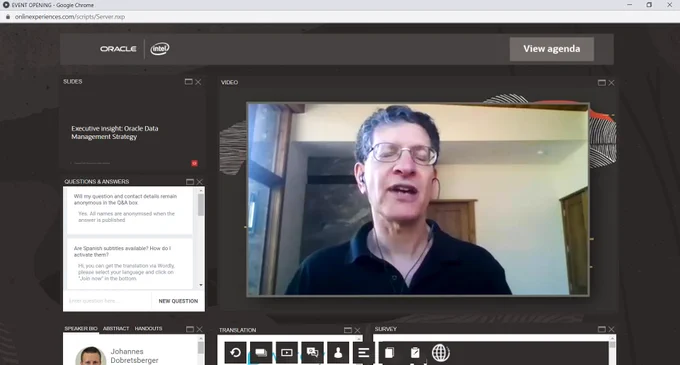This screenshot has width=680, height=365.
Task: Switch to the Abstract tab
Action: tap(116, 329)
